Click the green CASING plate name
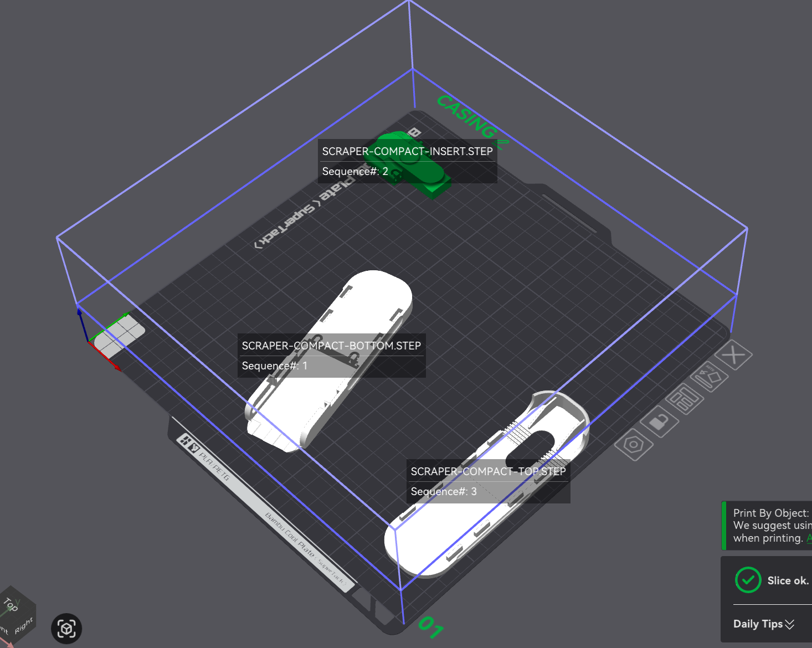Image resolution: width=812 pixels, height=648 pixels. coord(472,122)
